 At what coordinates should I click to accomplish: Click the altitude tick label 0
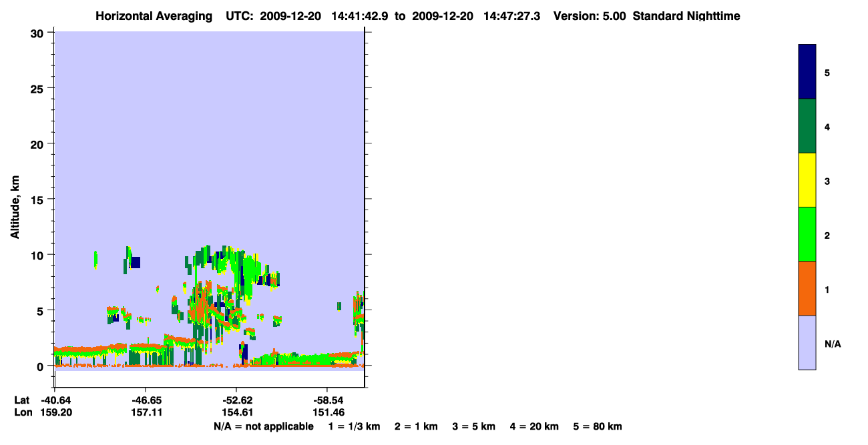coord(41,366)
